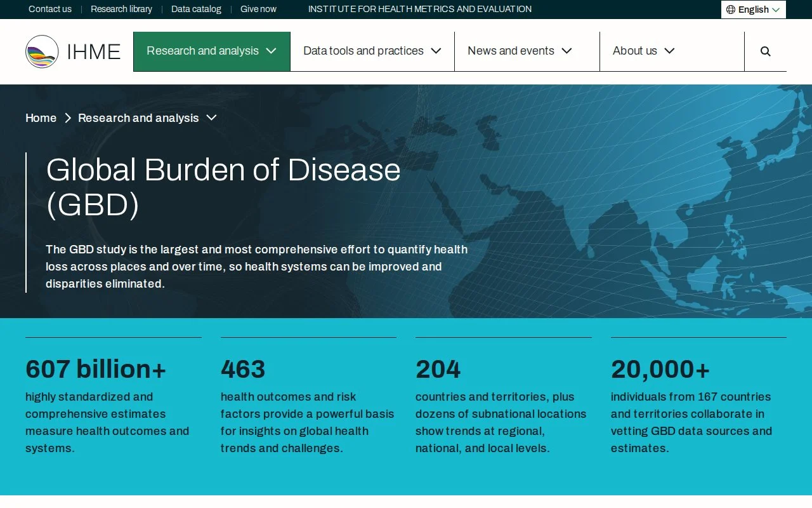Open the Research library link

click(121, 9)
